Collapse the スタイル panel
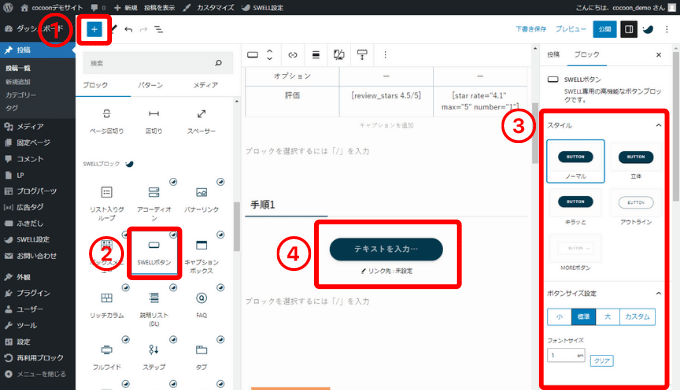680x390 pixels. [x=658, y=125]
